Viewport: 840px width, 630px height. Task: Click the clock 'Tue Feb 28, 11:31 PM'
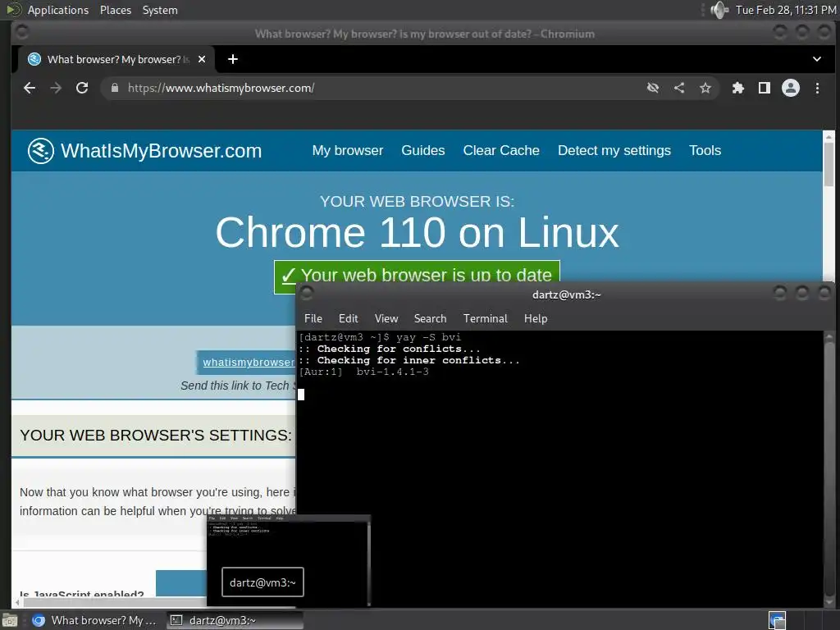pos(786,10)
